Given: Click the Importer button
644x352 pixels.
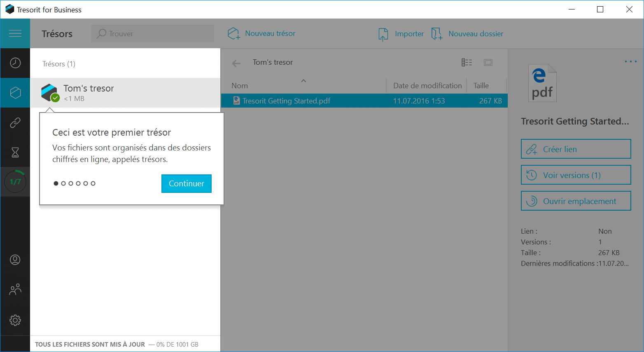Looking at the screenshot, I should click(401, 34).
